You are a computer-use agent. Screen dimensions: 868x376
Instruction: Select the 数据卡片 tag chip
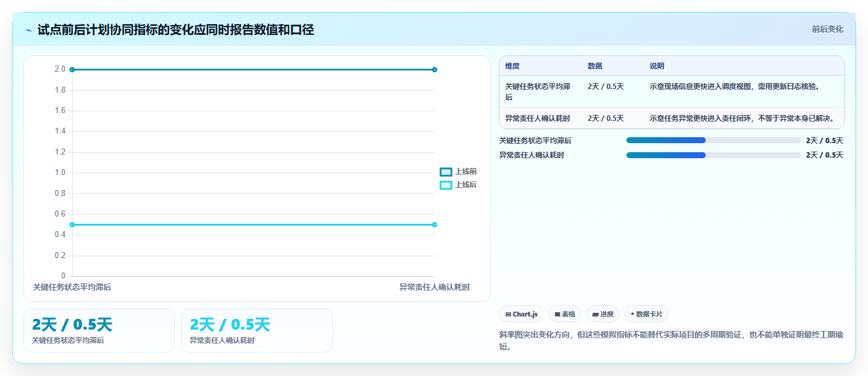pyautogui.click(x=646, y=314)
